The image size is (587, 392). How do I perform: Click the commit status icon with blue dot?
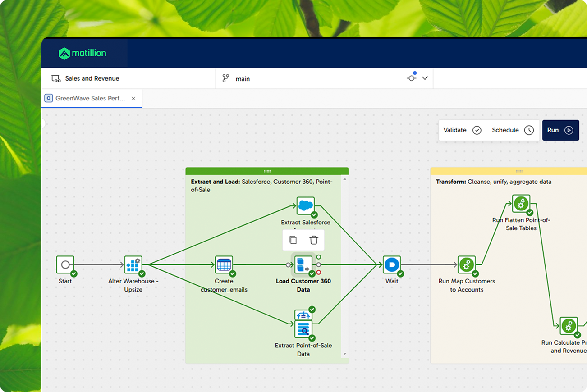click(x=411, y=77)
